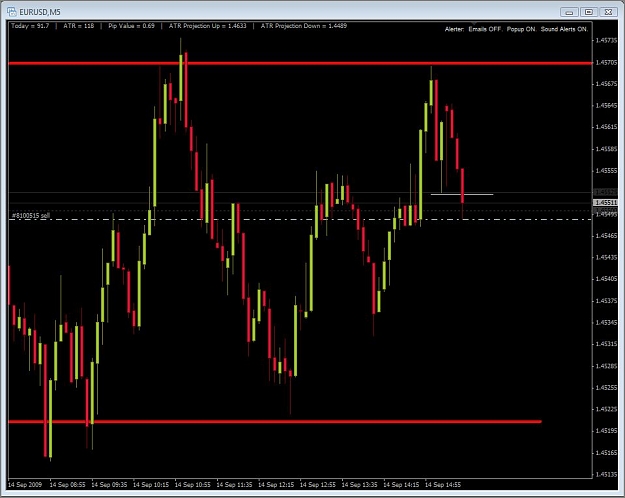Screen dimensions: 625x498
Task: Click 'ATR Projection Up = 1.4633' text
Action: 208,26
